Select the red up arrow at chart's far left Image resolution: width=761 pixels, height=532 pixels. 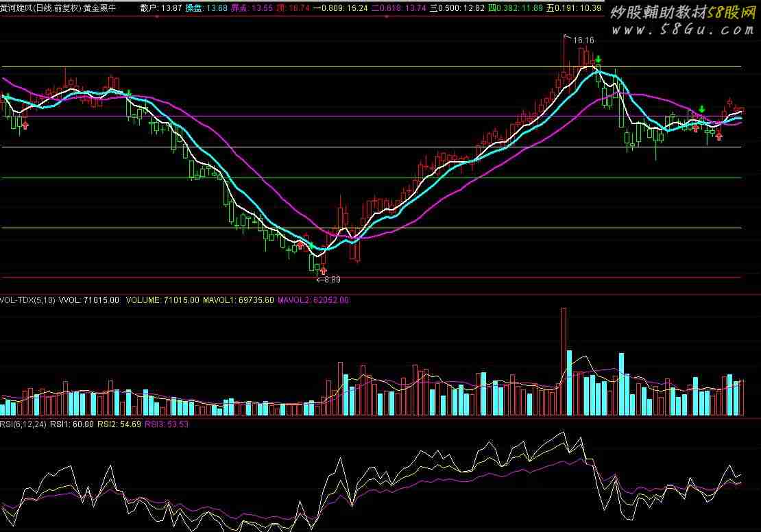[25, 125]
